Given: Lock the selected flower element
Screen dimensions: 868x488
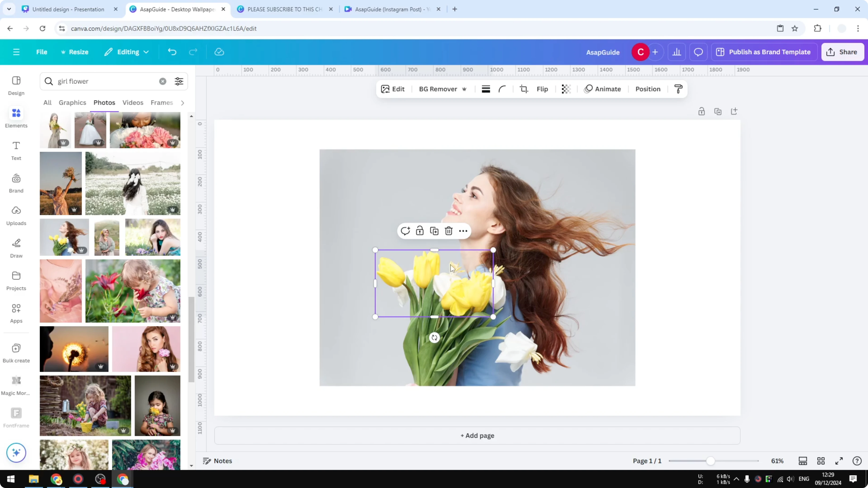Looking at the screenshot, I should pos(420,231).
